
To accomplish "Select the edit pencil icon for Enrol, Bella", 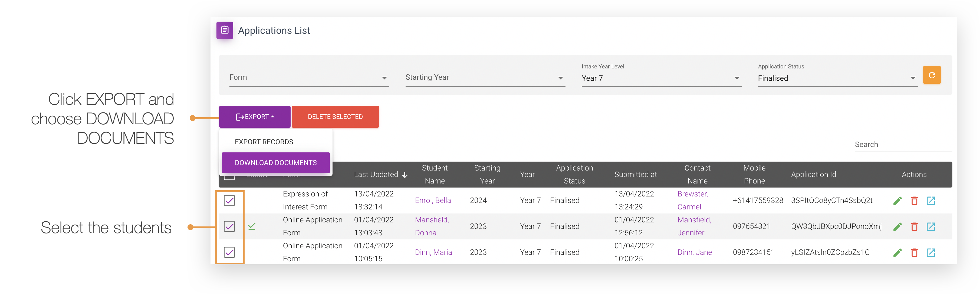I will tap(897, 200).
